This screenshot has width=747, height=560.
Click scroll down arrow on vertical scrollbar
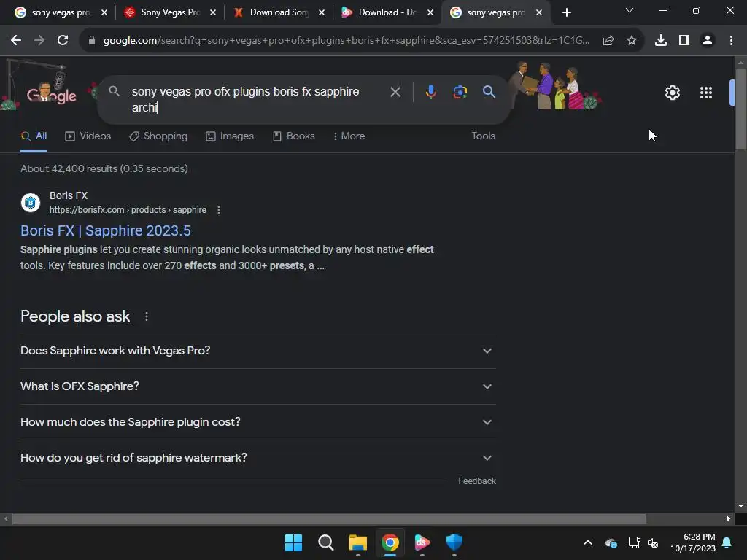pos(740,506)
